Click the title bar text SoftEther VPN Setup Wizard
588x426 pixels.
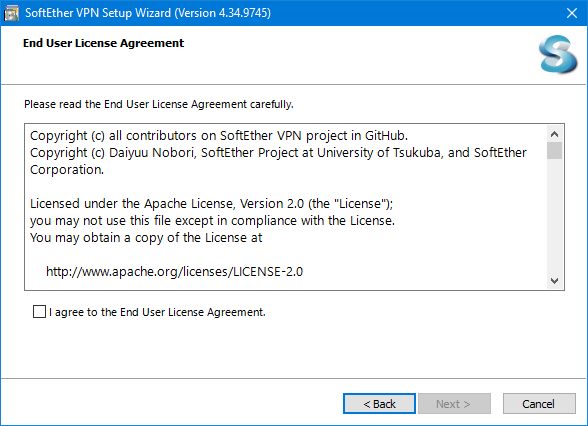(148, 13)
